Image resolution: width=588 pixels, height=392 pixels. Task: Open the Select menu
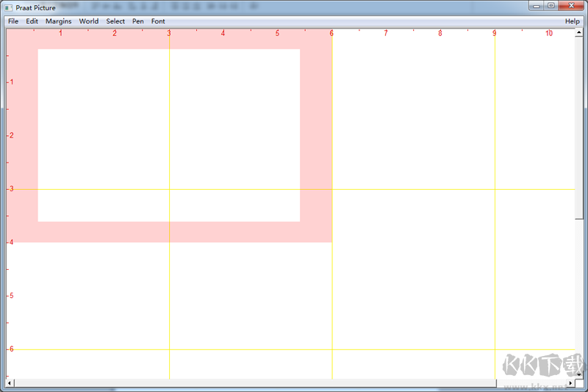pos(115,21)
